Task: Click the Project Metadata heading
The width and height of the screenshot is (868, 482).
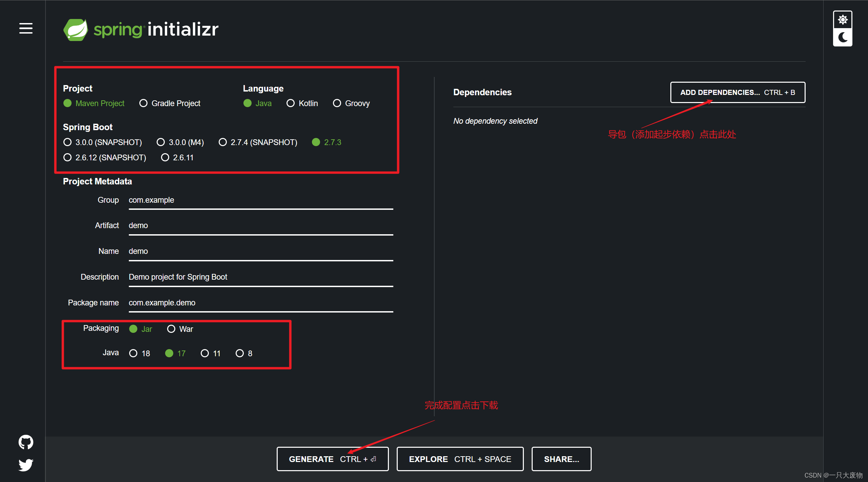Action: pyautogui.click(x=97, y=182)
